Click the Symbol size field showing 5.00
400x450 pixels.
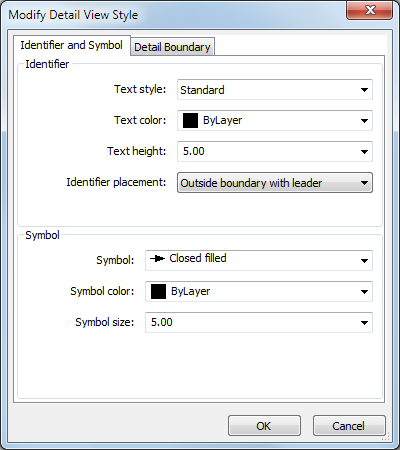point(259,322)
